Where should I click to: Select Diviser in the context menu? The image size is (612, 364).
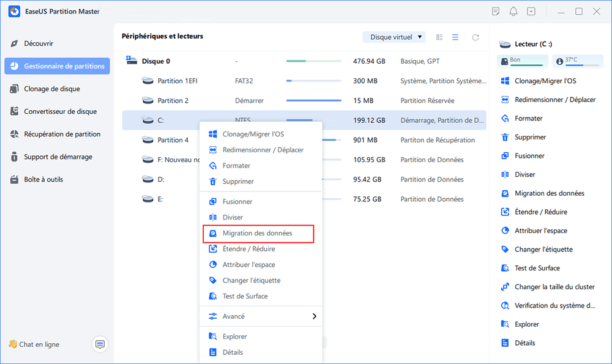pos(261,217)
